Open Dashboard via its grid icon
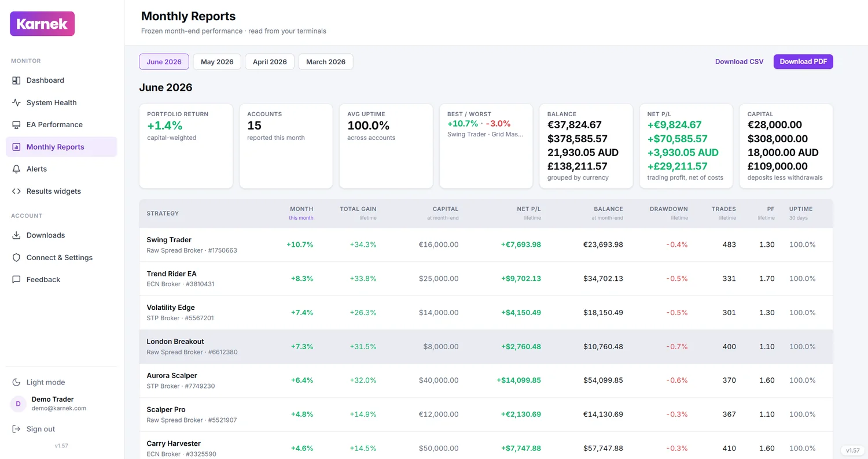This screenshot has width=868, height=459. tap(16, 80)
